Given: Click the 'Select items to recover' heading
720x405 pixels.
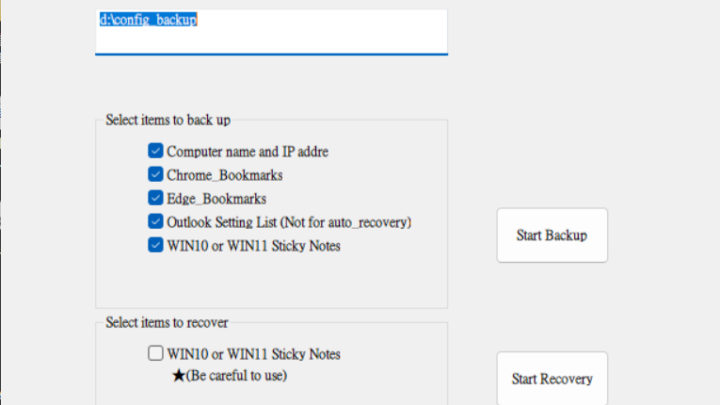Looking at the screenshot, I should point(167,322).
